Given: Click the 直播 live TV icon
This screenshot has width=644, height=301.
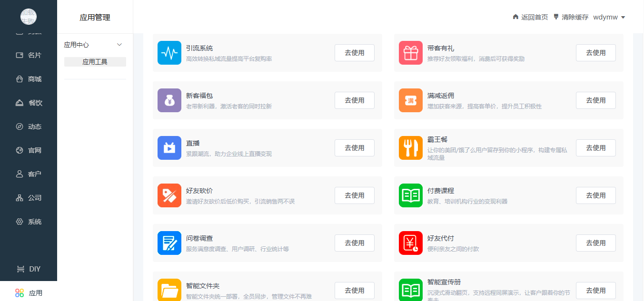Looking at the screenshot, I should click(x=169, y=148).
